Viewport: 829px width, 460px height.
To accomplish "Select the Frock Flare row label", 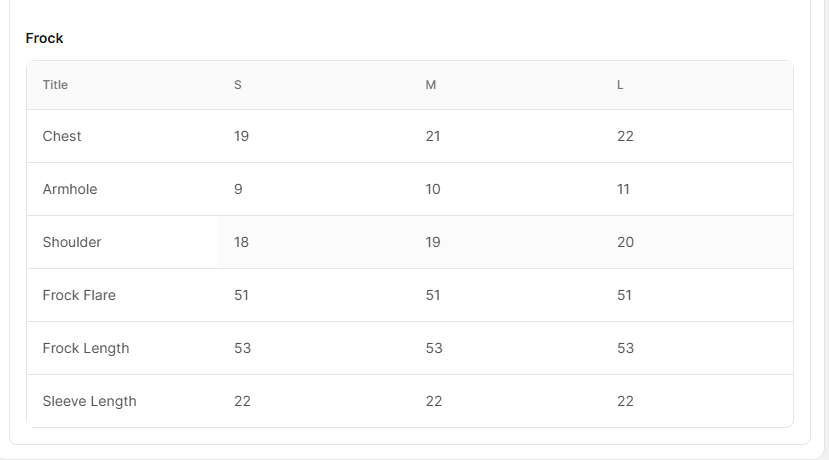I will click(x=79, y=295).
